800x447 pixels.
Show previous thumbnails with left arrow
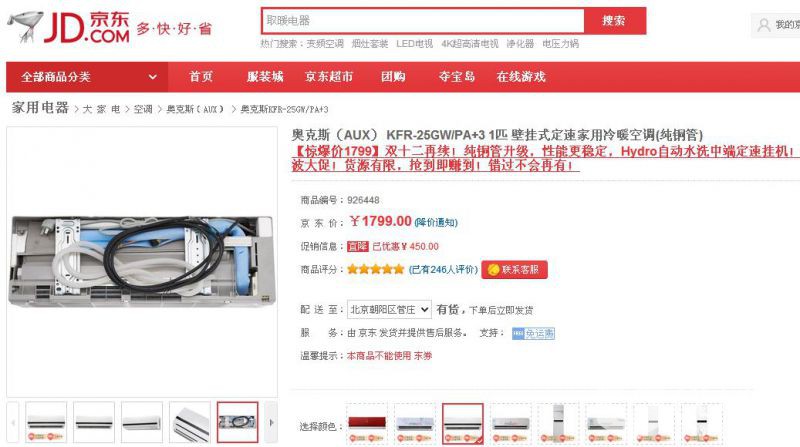point(13,423)
